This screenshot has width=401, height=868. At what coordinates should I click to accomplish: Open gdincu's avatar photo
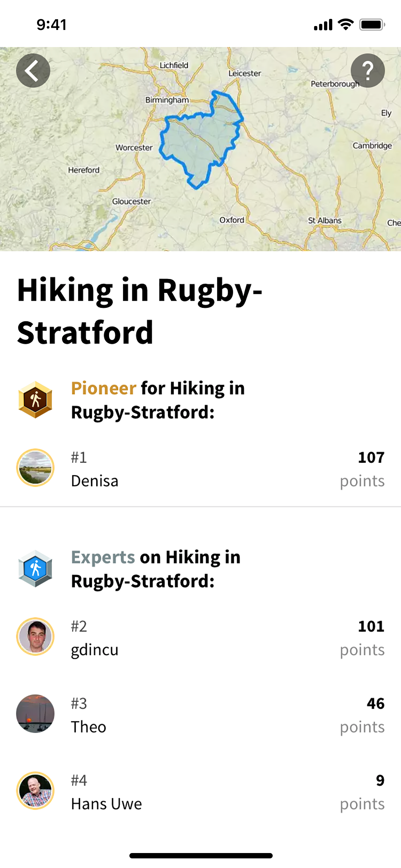35,636
